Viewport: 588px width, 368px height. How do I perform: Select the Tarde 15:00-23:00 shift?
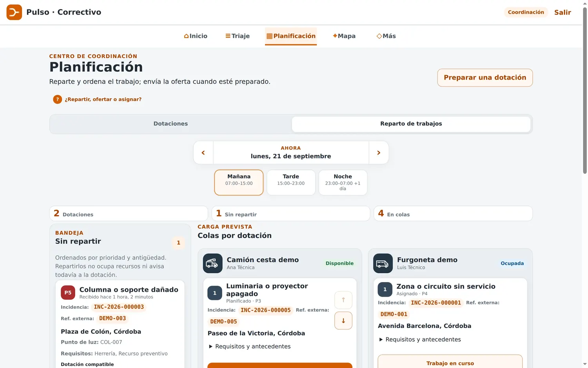[291, 182]
